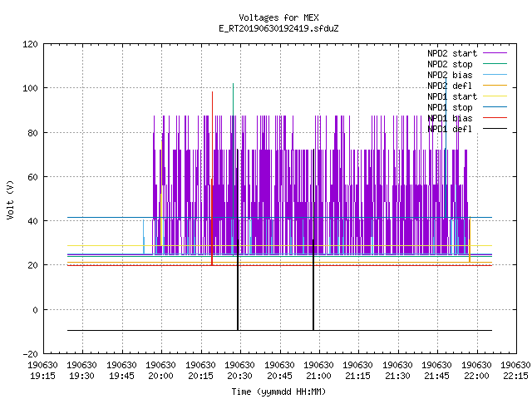
Task: Click the x-axis tick label '22:15'
Action: 515,376
